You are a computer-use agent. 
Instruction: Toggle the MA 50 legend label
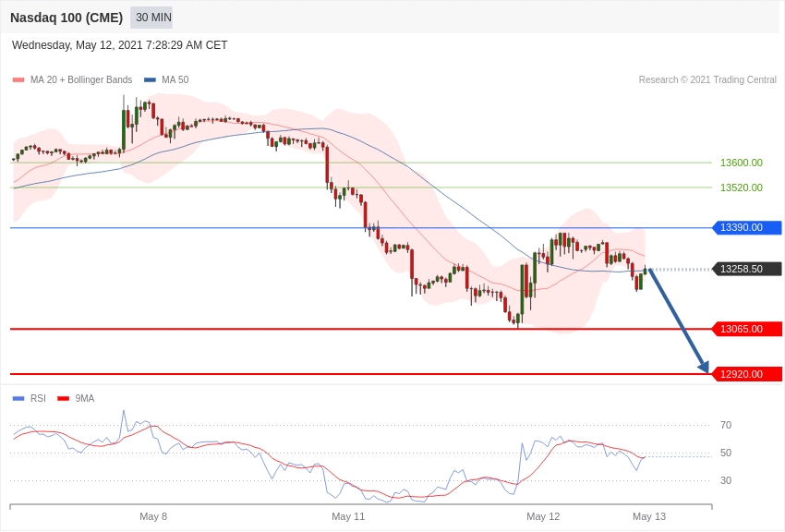[175, 80]
